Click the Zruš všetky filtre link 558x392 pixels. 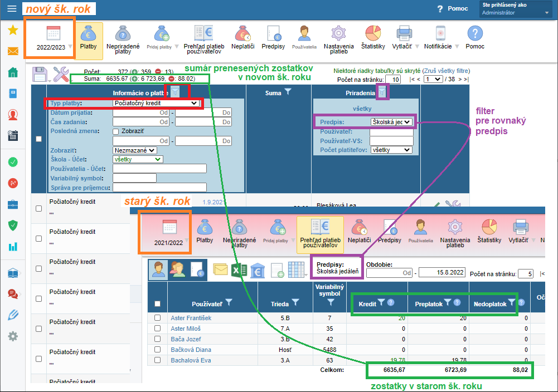pos(445,71)
